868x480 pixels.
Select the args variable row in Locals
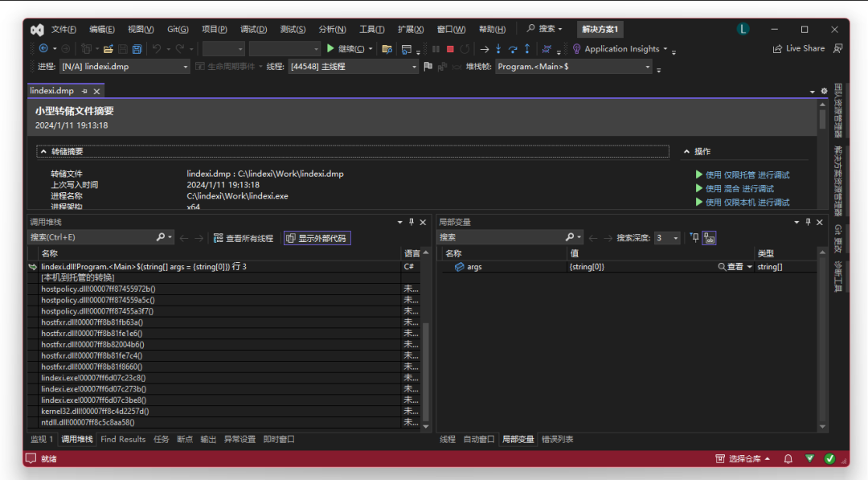pos(628,267)
